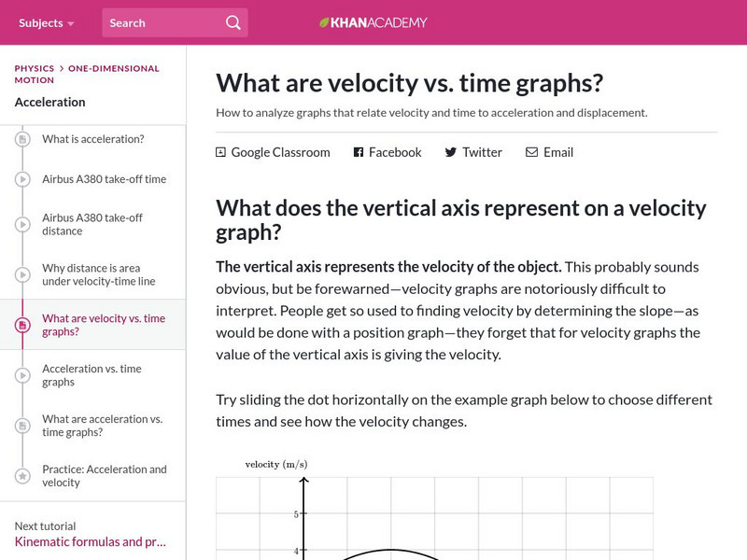This screenshot has width=747, height=560.
Task: Share the article via Twitter
Action: pos(473,151)
